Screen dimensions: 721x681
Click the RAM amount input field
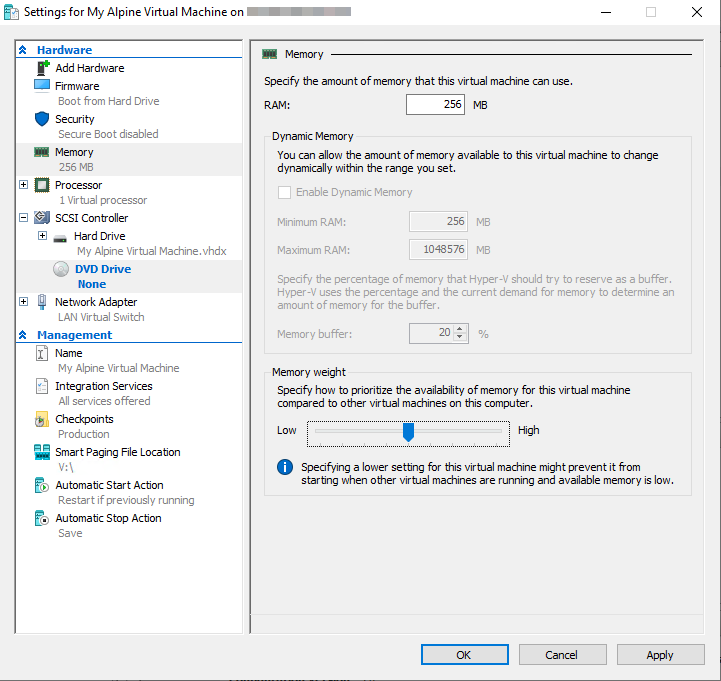coord(435,105)
